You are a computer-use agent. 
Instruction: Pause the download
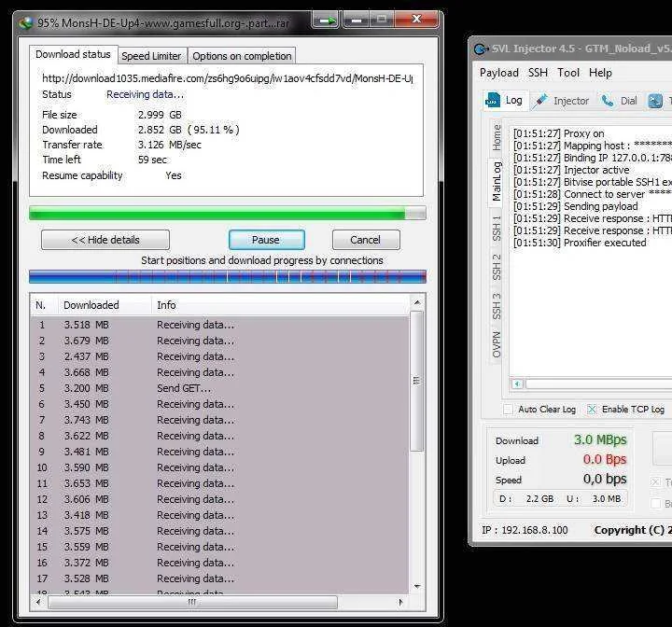tap(266, 240)
